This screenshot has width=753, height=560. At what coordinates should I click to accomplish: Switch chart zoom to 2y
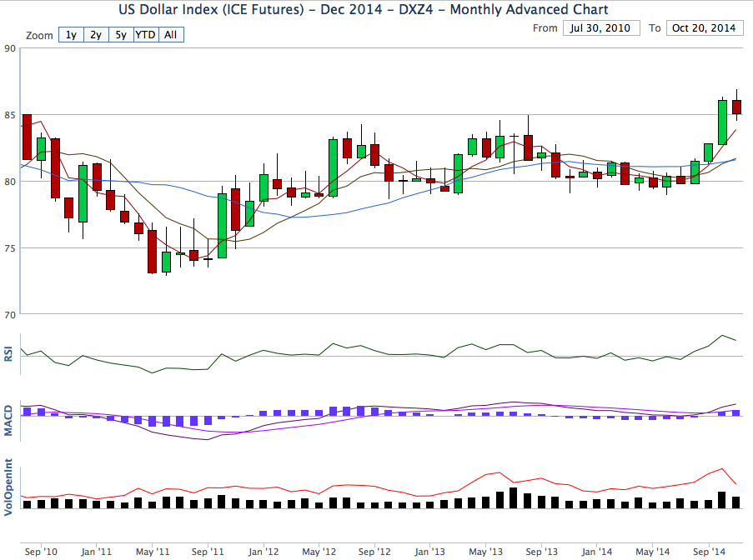pyautogui.click(x=96, y=35)
